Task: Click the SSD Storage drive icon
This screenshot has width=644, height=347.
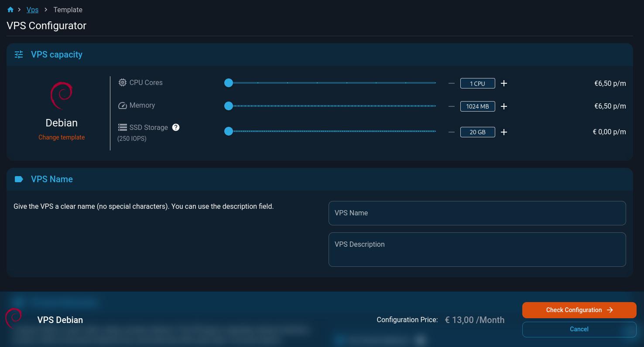Action: 123,127
